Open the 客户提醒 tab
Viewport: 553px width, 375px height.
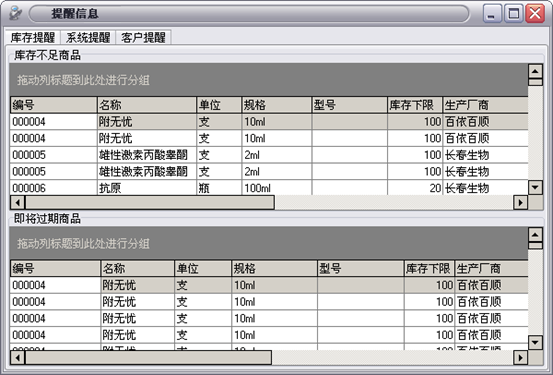coord(143,37)
